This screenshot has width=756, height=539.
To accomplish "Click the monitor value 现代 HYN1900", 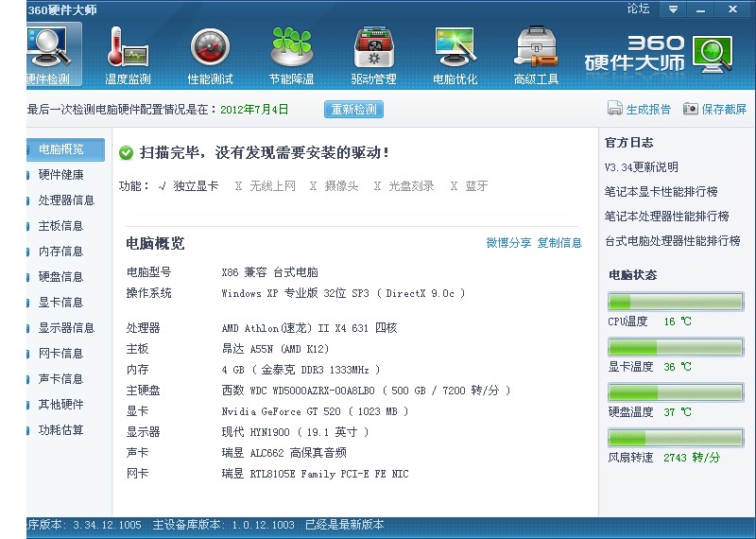I will pyautogui.click(x=295, y=432).
